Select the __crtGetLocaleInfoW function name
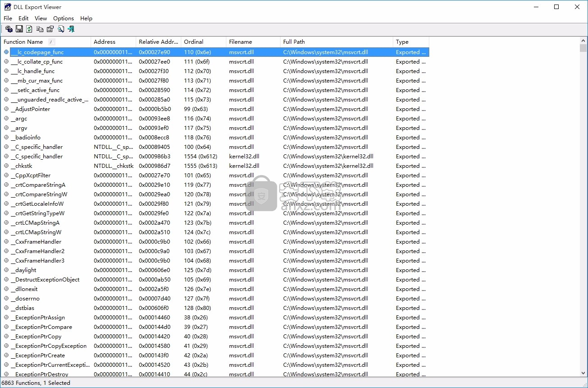Screen dimensions: 588x388 coord(37,204)
